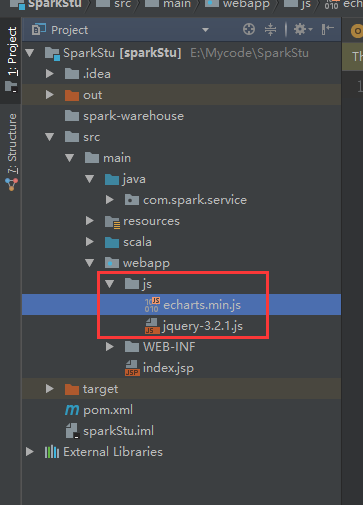Image resolution: width=363 pixels, height=505 pixels.
Task: Click the echarts.min.js file icon
Action: (x=152, y=305)
